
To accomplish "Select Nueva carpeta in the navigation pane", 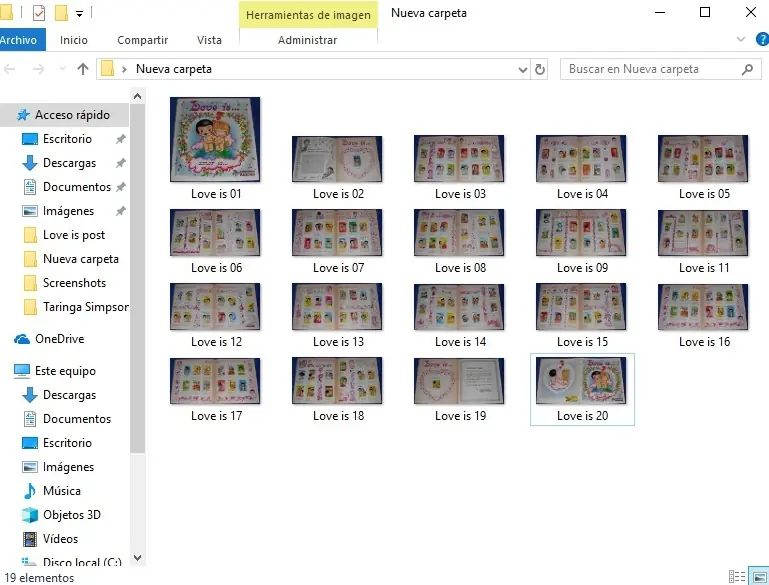I will (x=80, y=259).
